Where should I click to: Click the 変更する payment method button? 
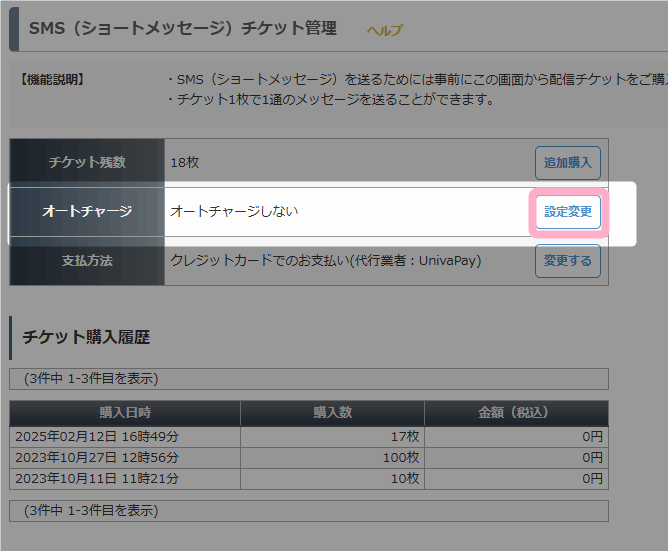pyautogui.click(x=568, y=261)
